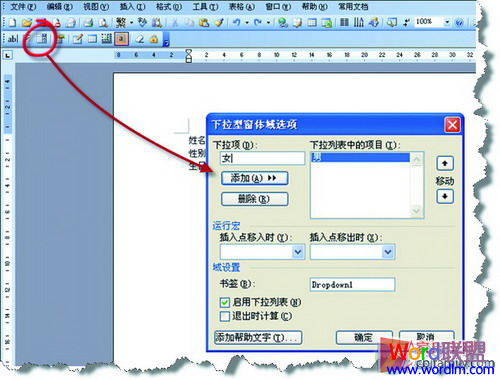Image resolution: width=500 pixels, height=380 pixels.
Task: Open the 格式 menu
Action: (x=169, y=7)
